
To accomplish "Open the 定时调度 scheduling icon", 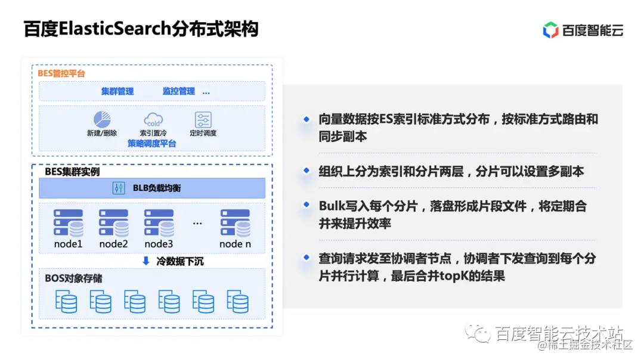I will (x=202, y=119).
